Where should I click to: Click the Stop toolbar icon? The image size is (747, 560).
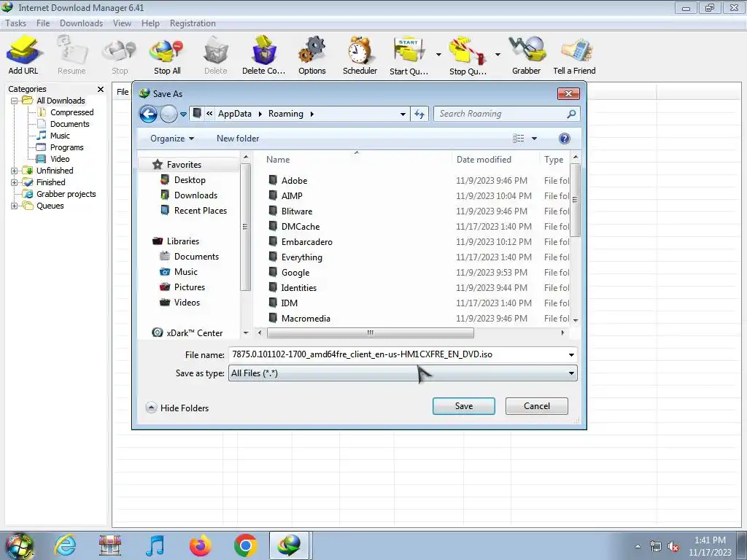click(x=120, y=55)
